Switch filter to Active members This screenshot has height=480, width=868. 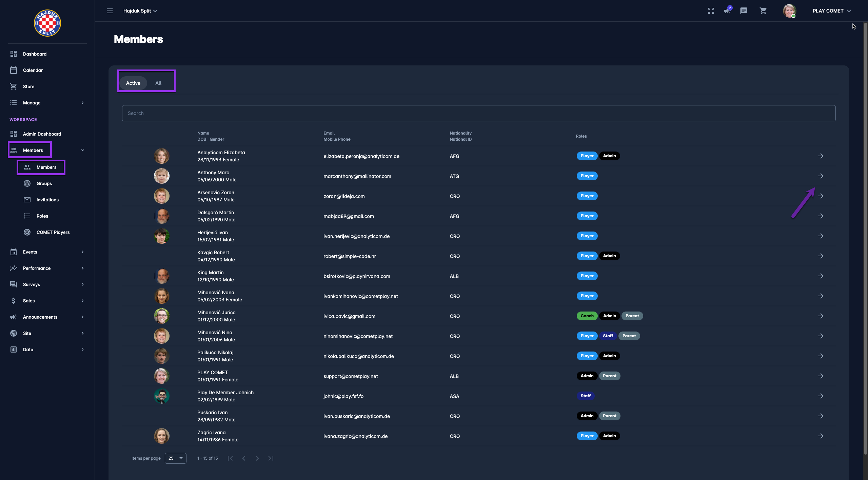pos(133,83)
